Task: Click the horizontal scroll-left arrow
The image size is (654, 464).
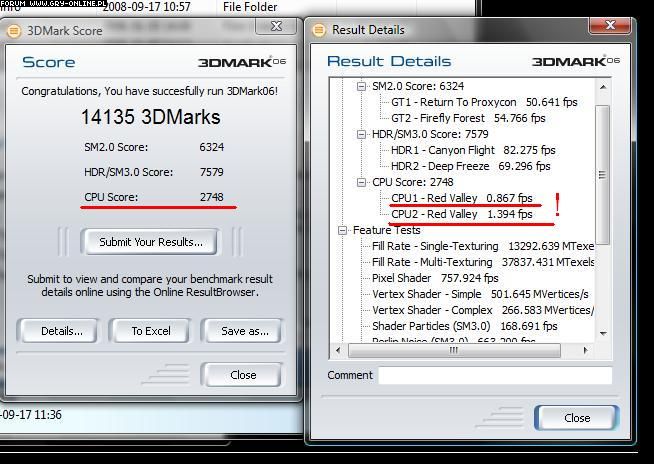Action: [x=338, y=351]
